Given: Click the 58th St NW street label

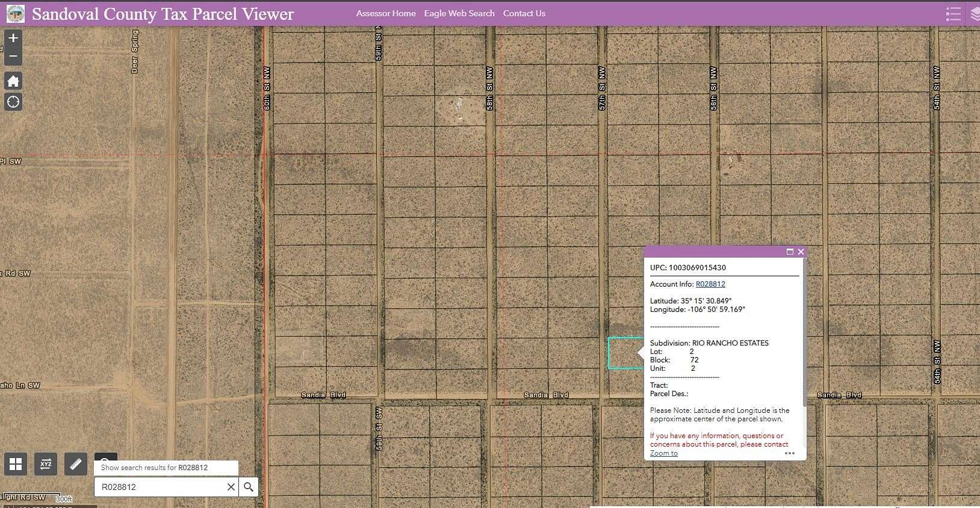Looking at the screenshot, I should tap(489, 88).
